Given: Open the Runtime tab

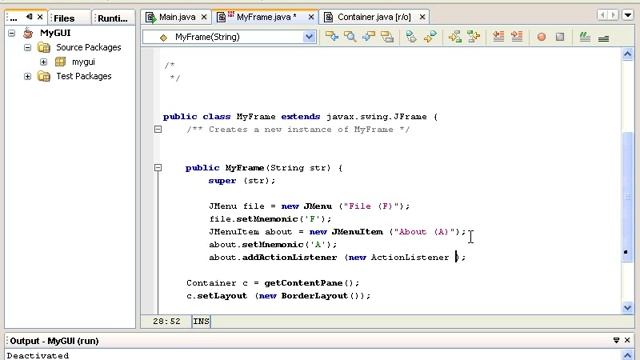Looking at the screenshot, I should (112, 18).
